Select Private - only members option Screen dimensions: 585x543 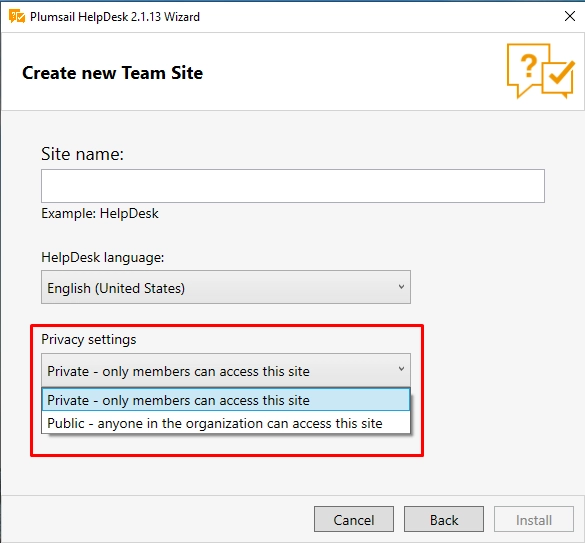click(x=226, y=400)
